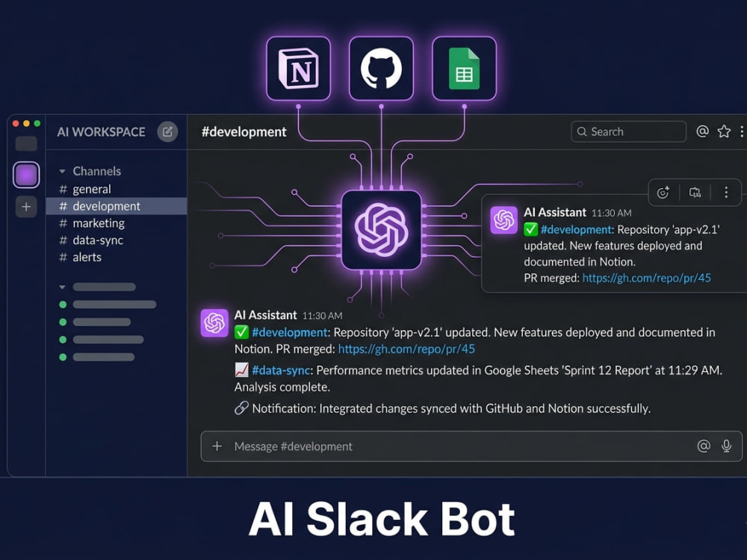The height and width of the screenshot is (560, 747).
Task: Collapse the direct messages section arrow
Action: 63,287
